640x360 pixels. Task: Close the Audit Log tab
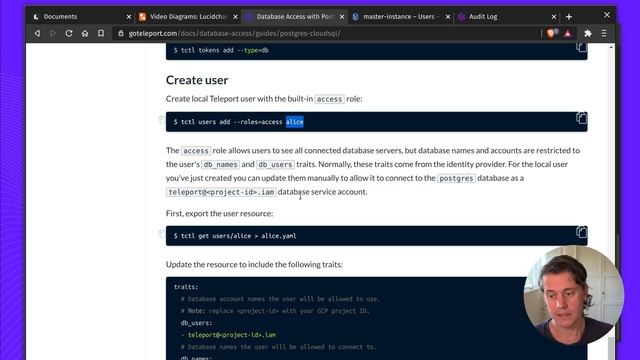[x=554, y=17]
